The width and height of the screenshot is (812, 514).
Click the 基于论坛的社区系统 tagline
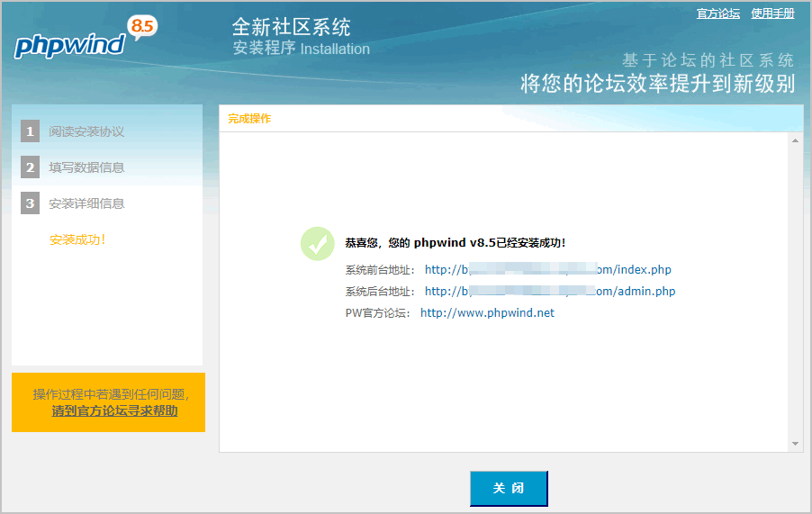708,60
